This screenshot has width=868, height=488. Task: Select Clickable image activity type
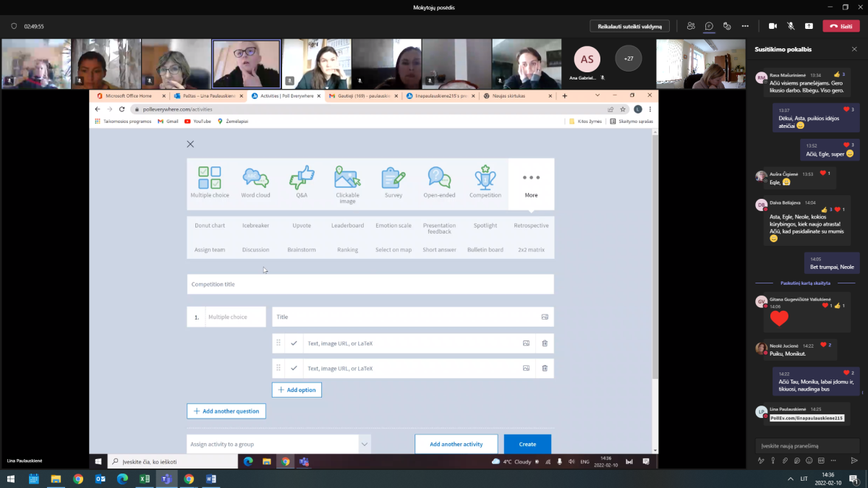[x=347, y=184]
